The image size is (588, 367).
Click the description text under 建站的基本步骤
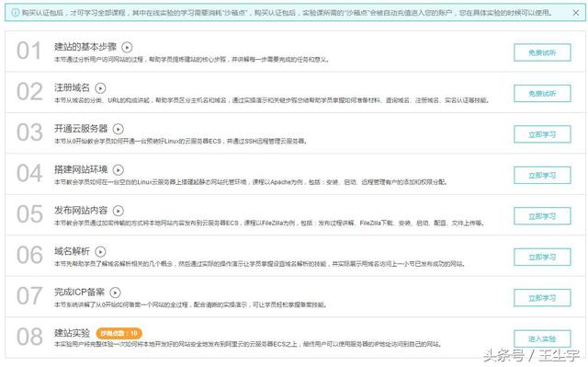point(192,60)
